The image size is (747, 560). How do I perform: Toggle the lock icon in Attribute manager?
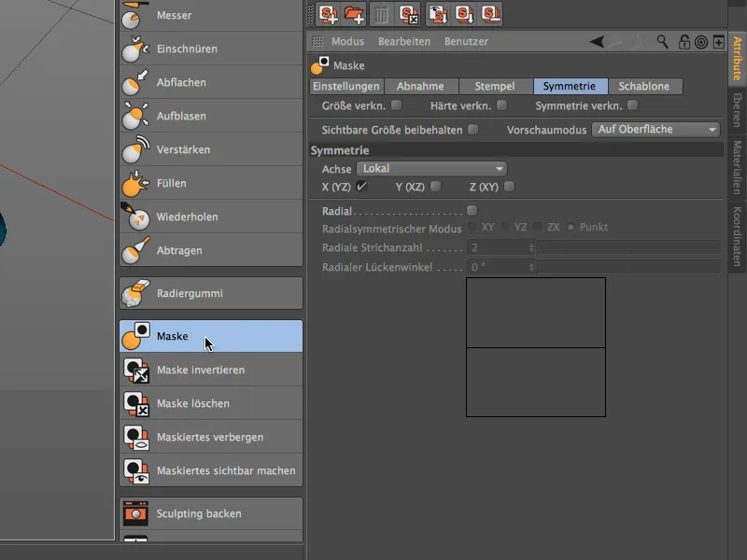coord(684,42)
